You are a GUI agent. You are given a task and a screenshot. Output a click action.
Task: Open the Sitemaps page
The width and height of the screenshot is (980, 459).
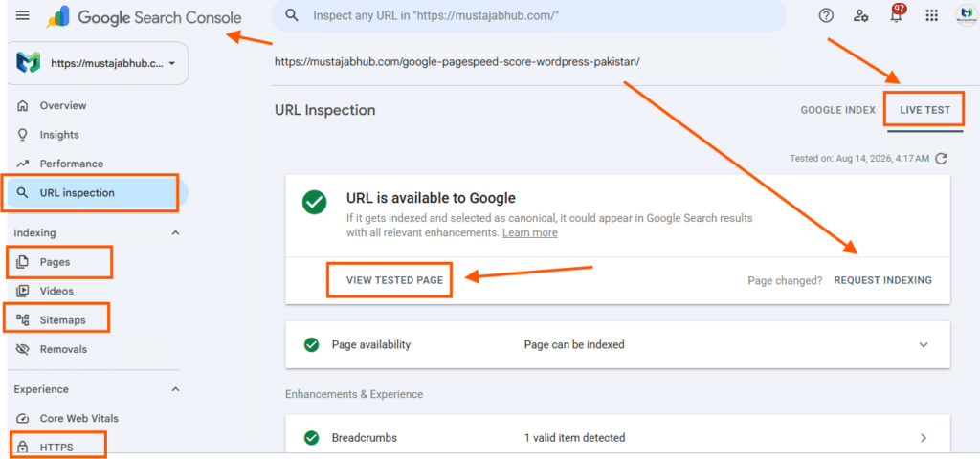[x=63, y=319]
